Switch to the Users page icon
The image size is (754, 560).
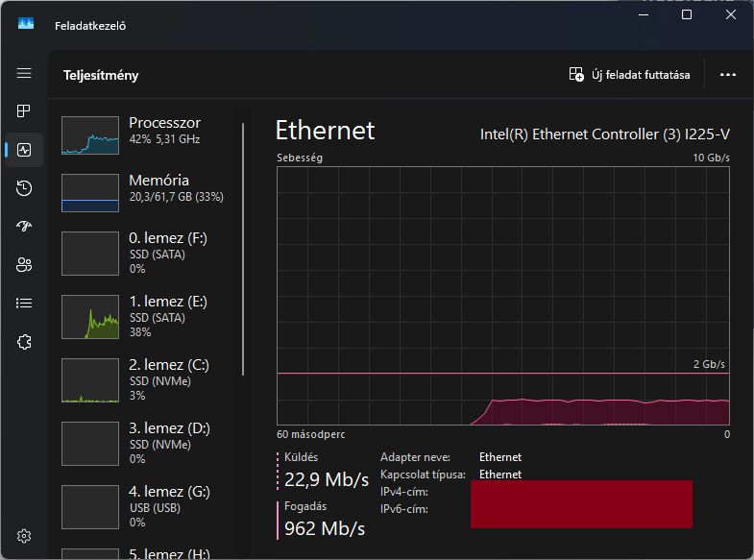[24, 265]
